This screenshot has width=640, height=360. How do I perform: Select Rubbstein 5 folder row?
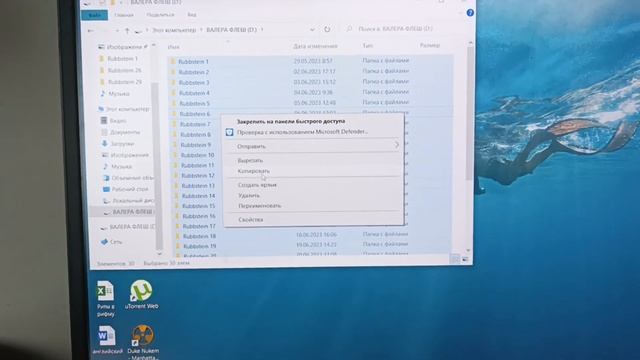[x=310, y=103]
